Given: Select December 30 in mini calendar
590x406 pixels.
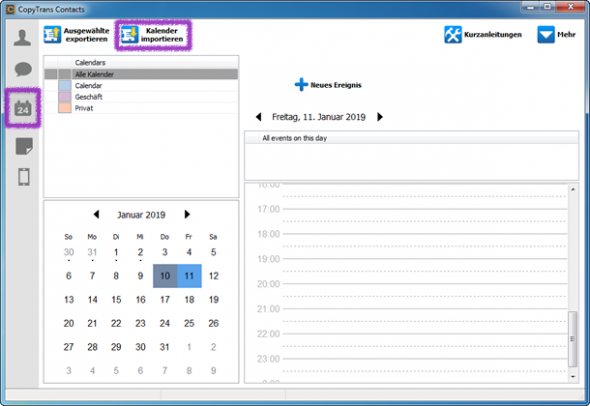Looking at the screenshot, I should (68, 252).
